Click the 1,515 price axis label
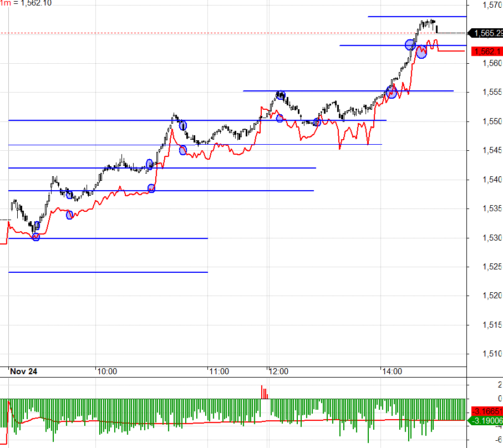This screenshot has width=503, height=448. pyautogui.click(x=492, y=325)
